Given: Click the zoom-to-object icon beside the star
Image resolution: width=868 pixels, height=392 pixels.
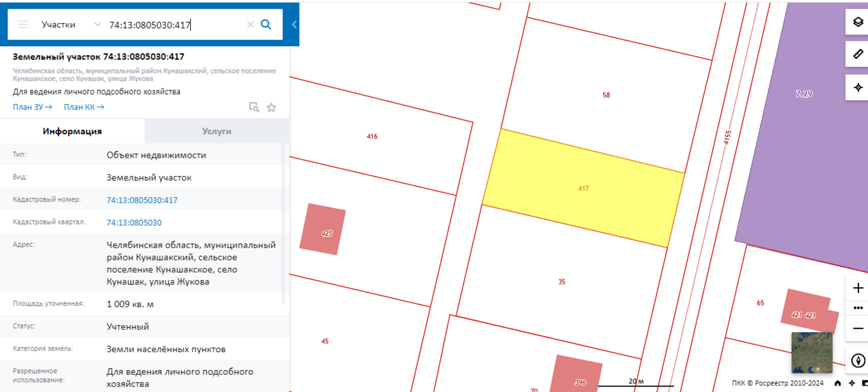Looking at the screenshot, I should point(254,108).
